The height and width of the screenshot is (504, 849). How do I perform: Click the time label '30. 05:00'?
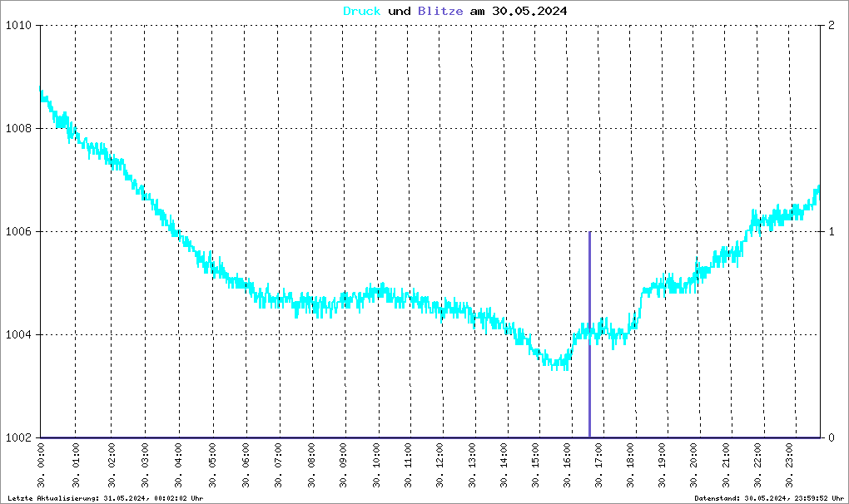212,466
